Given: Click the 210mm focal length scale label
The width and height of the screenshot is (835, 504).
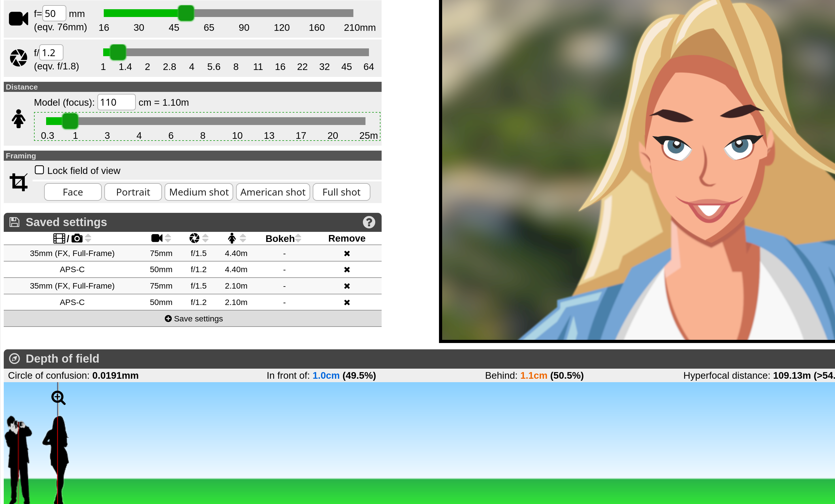Looking at the screenshot, I should pyautogui.click(x=359, y=27).
